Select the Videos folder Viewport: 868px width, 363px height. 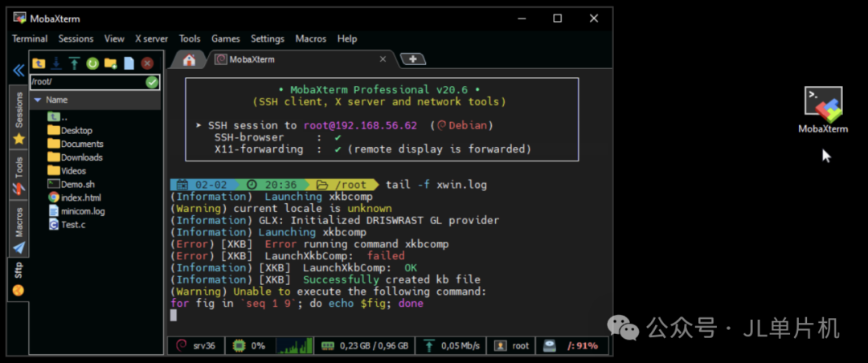point(67,170)
